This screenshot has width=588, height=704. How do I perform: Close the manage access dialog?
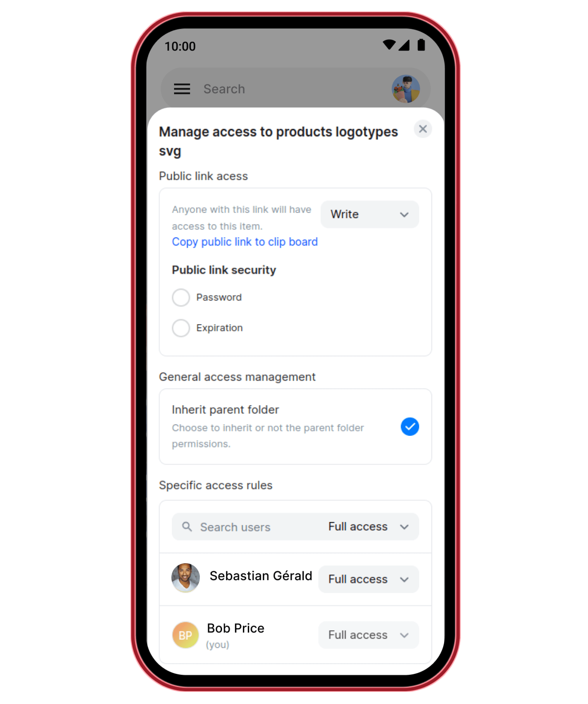[x=423, y=129]
